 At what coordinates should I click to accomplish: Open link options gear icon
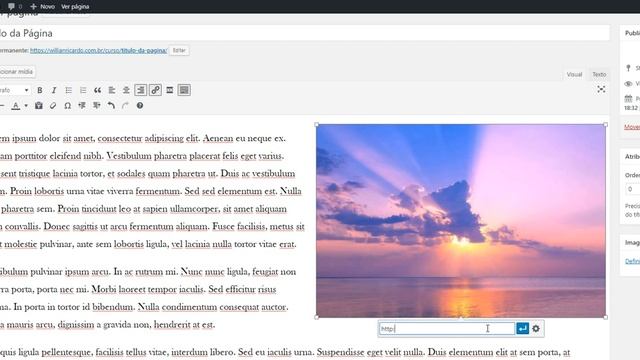tap(536, 329)
